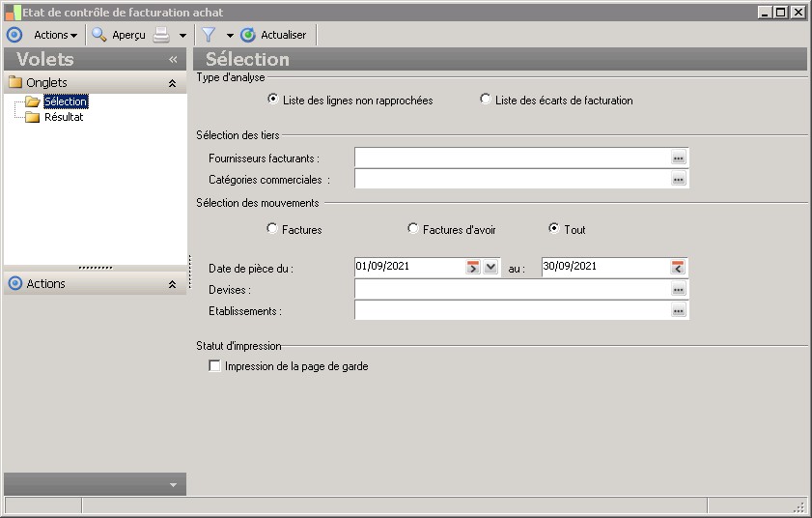Open the end date calendar picker
The height and width of the screenshot is (518, 812).
[678, 268]
